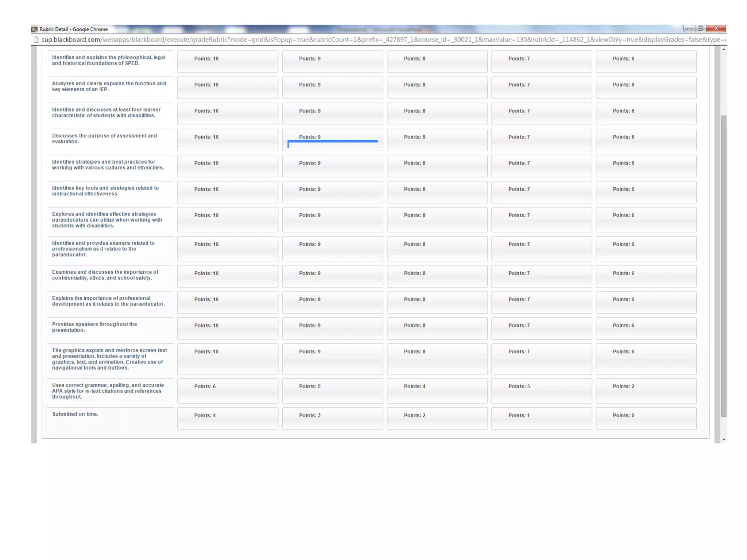
Task: Click the Blackboard favicon in title bar
Action: [x=35, y=29]
